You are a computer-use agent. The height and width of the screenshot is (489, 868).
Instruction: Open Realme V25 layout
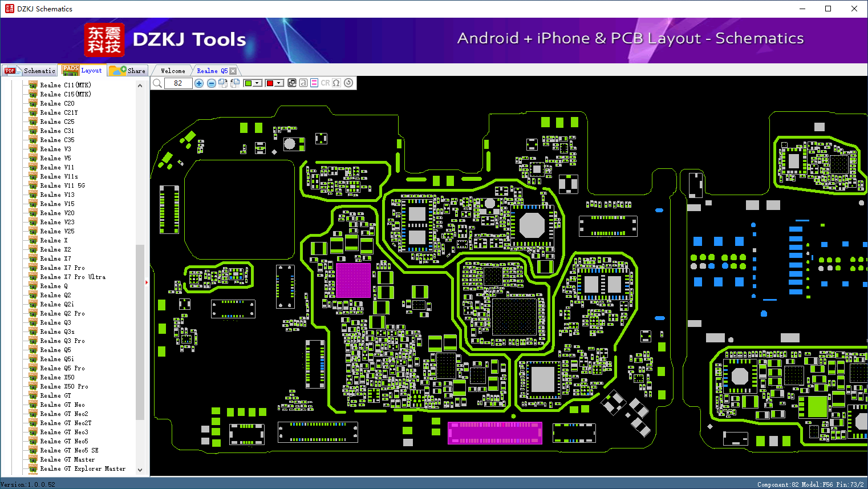point(57,231)
